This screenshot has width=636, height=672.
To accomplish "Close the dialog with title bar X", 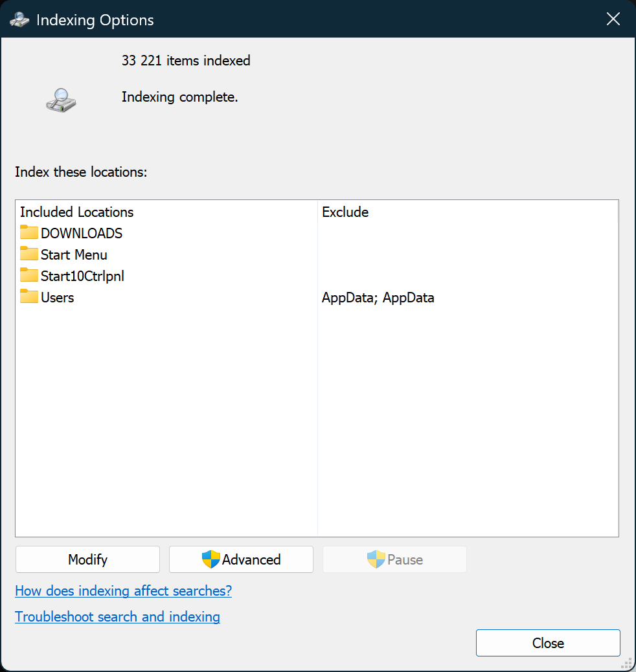I will [613, 19].
